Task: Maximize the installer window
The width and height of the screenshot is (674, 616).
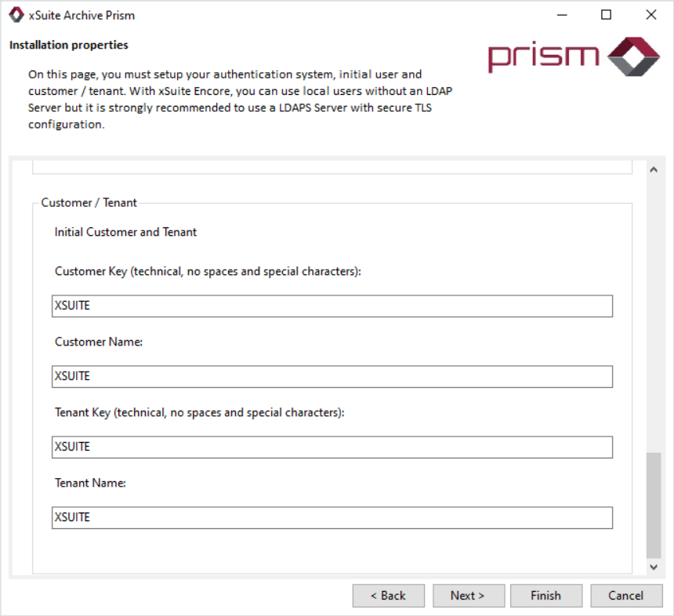Action: [606, 15]
